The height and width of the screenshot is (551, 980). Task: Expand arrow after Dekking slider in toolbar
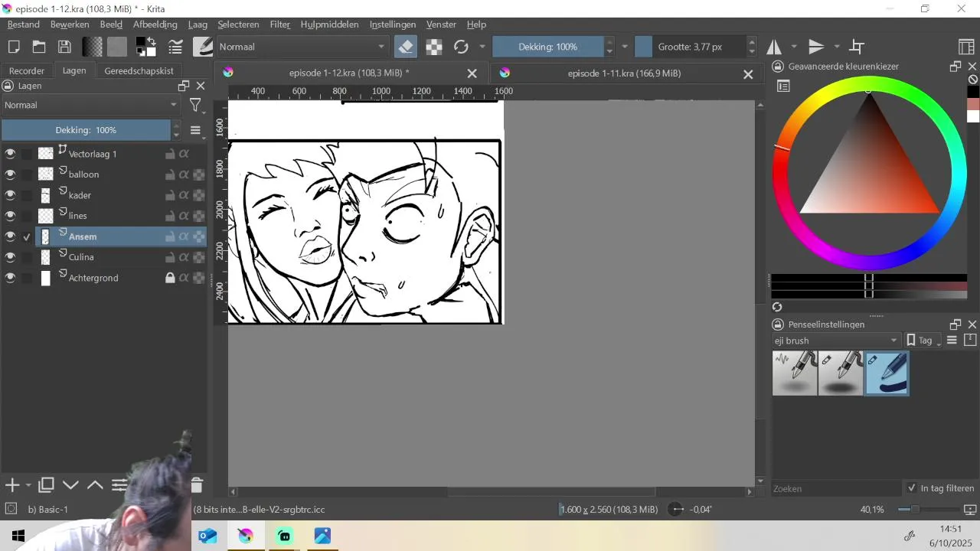point(625,47)
